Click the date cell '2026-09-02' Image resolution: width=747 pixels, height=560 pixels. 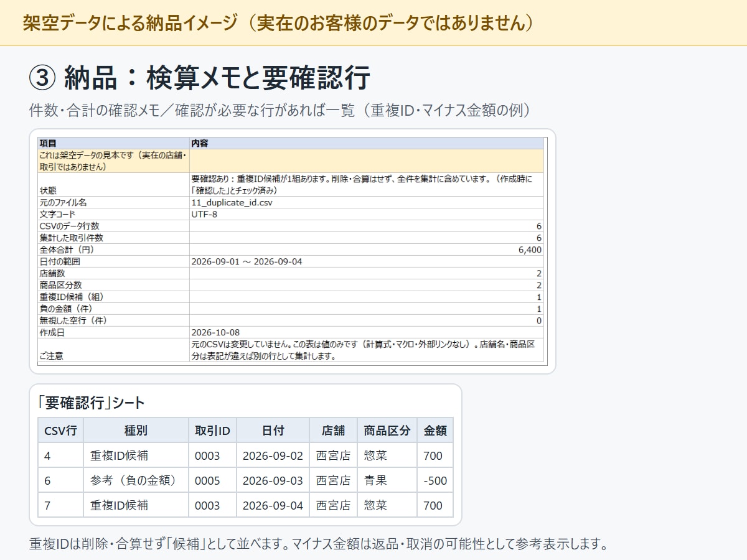[273, 455]
